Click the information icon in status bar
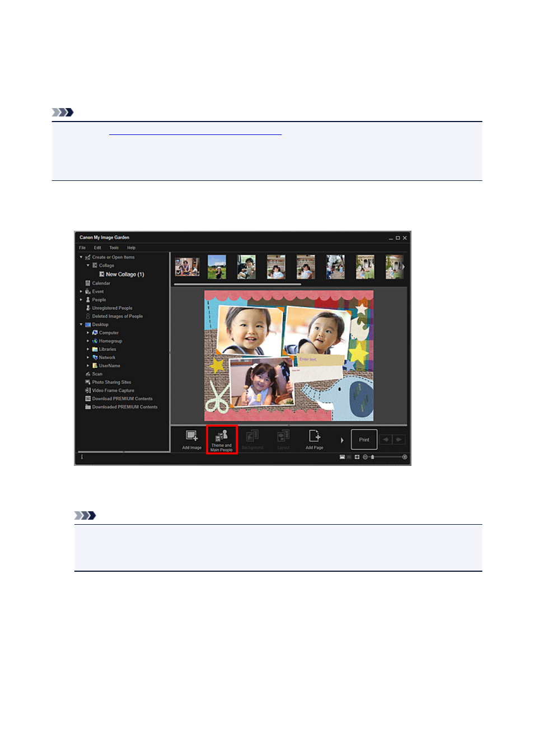 (82, 457)
